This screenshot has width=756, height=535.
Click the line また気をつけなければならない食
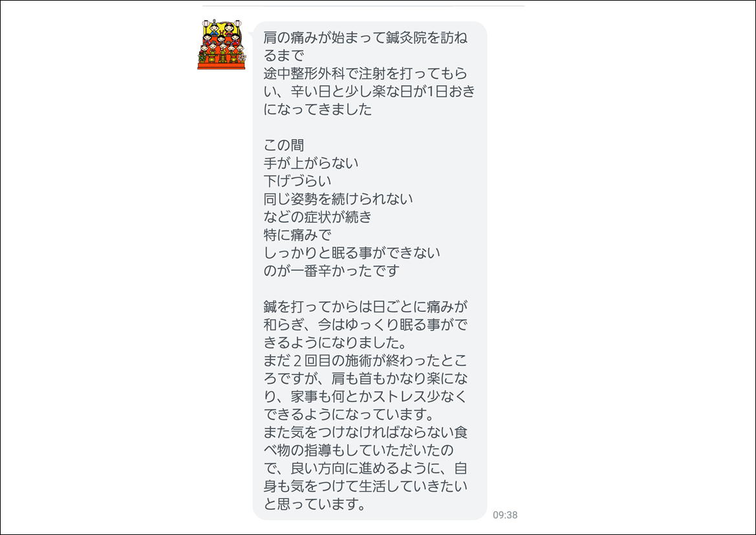coord(365,432)
